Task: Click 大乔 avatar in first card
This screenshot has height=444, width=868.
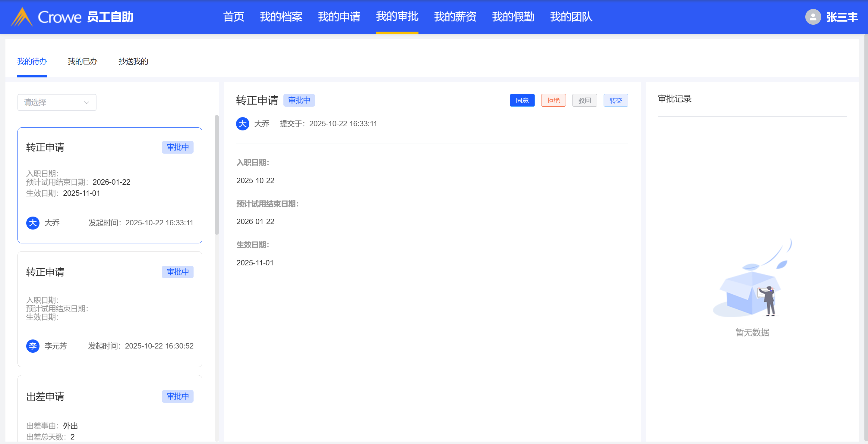Action: point(33,223)
